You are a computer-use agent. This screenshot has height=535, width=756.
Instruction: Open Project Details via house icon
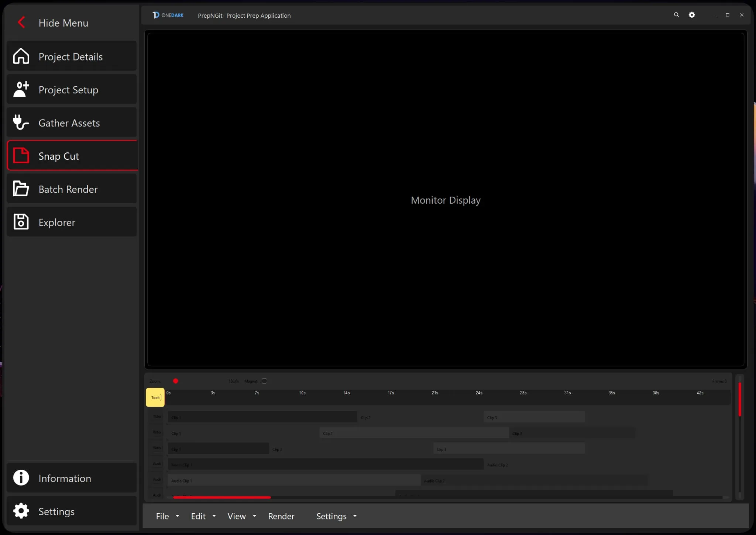tap(21, 56)
